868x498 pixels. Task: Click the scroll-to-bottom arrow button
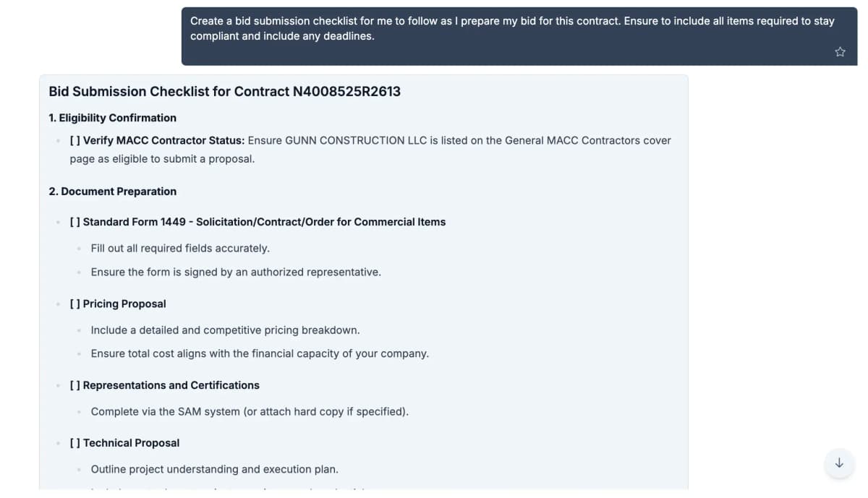click(838, 463)
